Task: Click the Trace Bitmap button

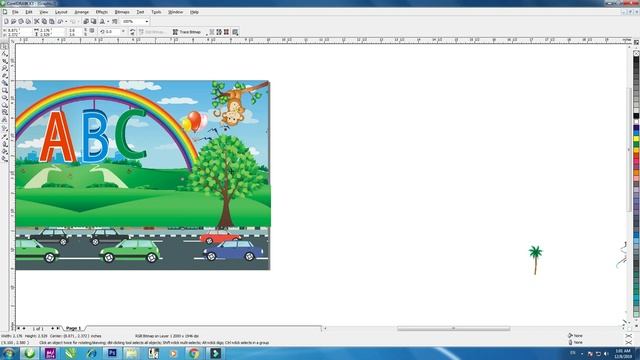Action: coord(187,32)
